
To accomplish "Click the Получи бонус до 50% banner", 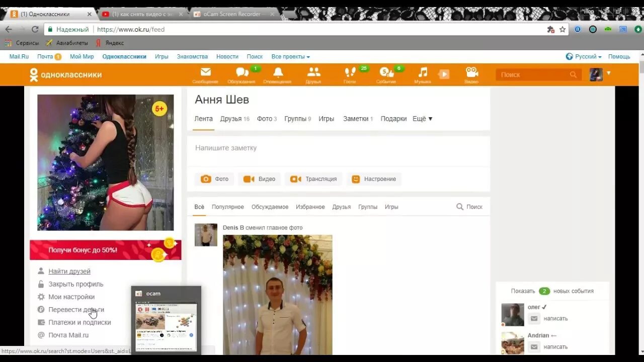I will 105,250.
